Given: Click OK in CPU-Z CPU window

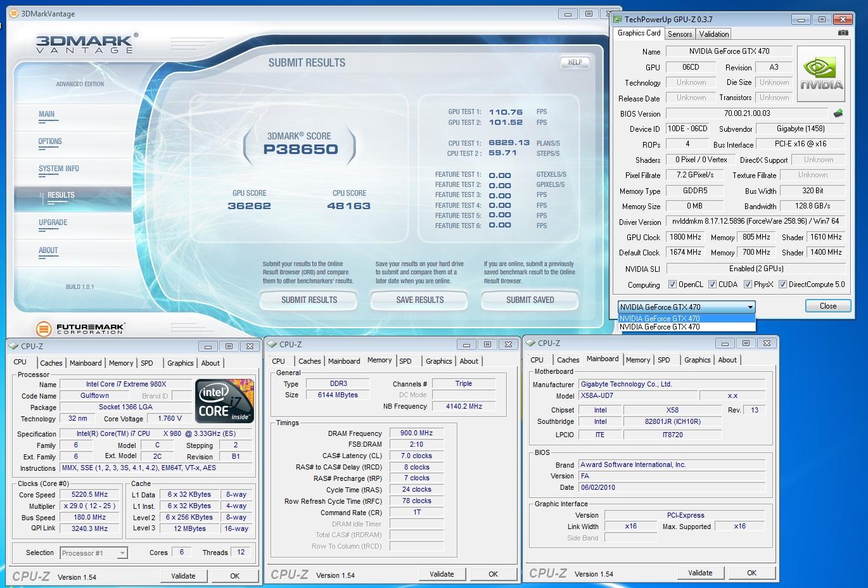Looking at the screenshot, I should [234, 576].
